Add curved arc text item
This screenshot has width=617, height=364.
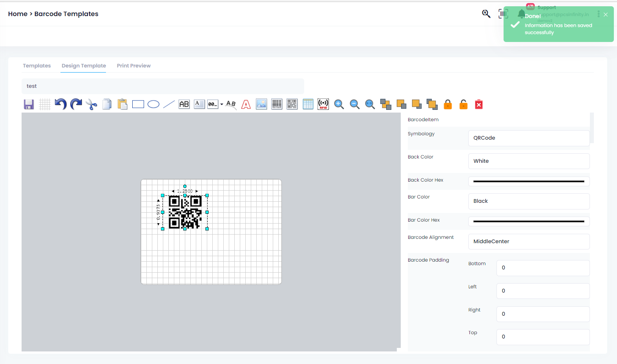[231, 104]
